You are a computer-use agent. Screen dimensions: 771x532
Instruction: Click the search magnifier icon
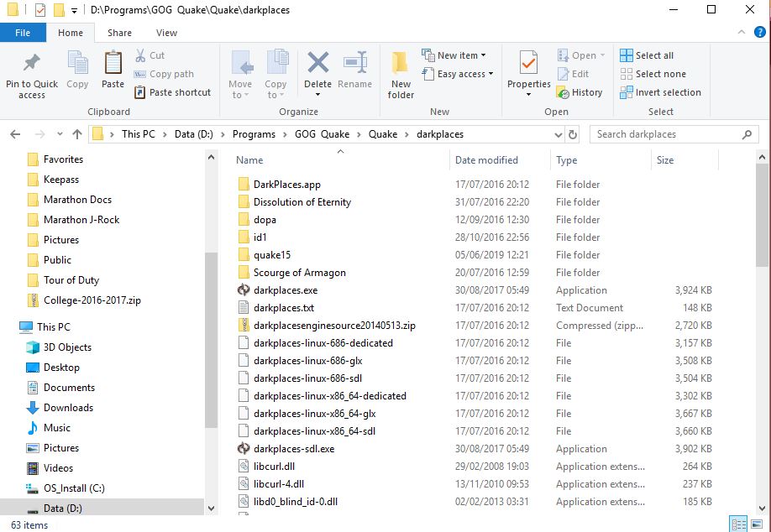click(747, 134)
